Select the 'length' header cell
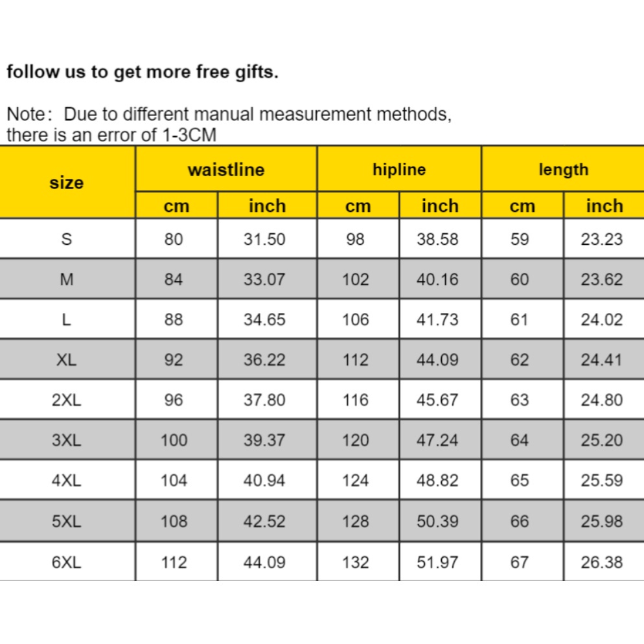This screenshot has width=644, height=644. 563,169
